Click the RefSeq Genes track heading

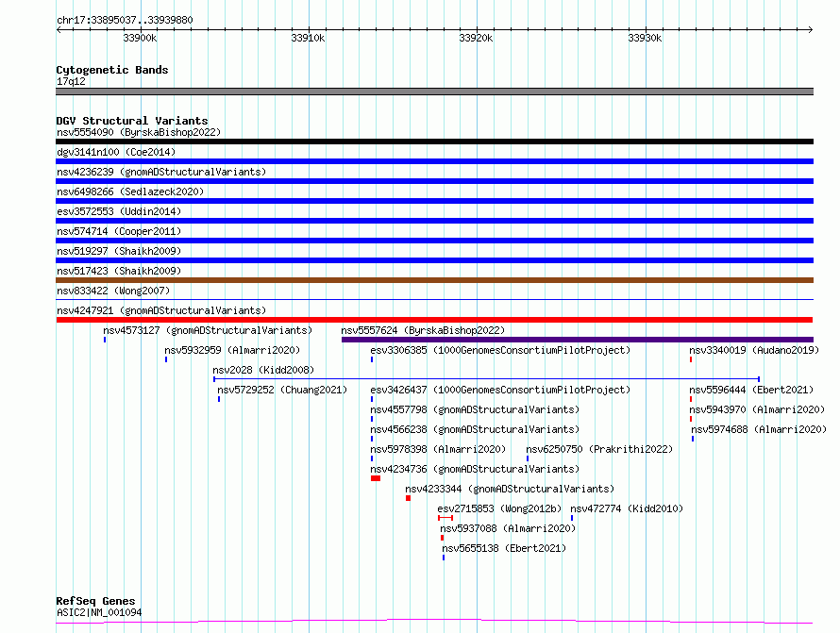(x=95, y=601)
